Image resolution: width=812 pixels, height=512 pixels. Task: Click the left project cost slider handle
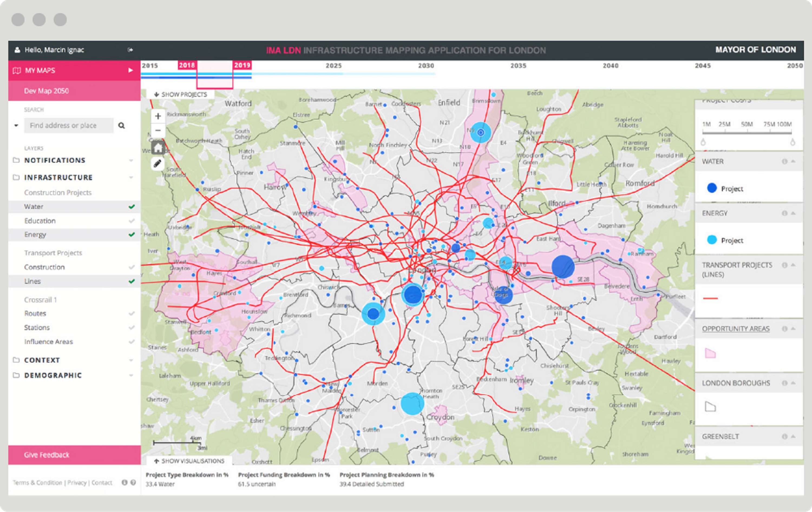(703, 142)
